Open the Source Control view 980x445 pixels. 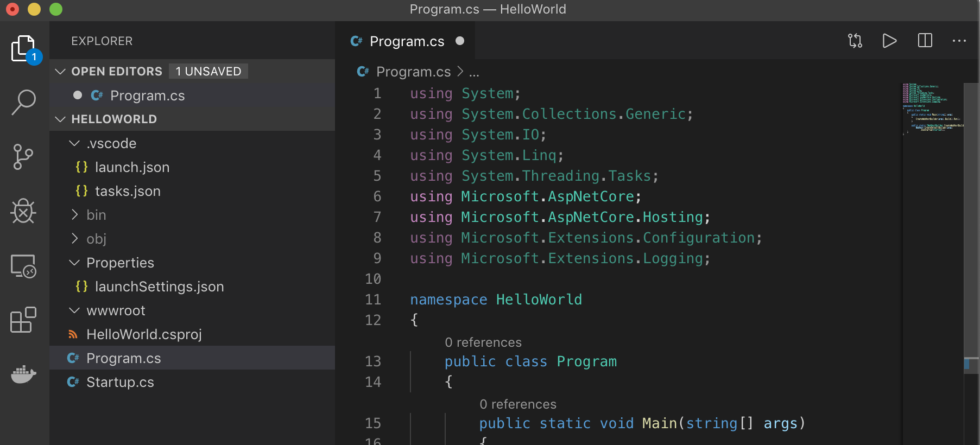pyautogui.click(x=23, y=157)
